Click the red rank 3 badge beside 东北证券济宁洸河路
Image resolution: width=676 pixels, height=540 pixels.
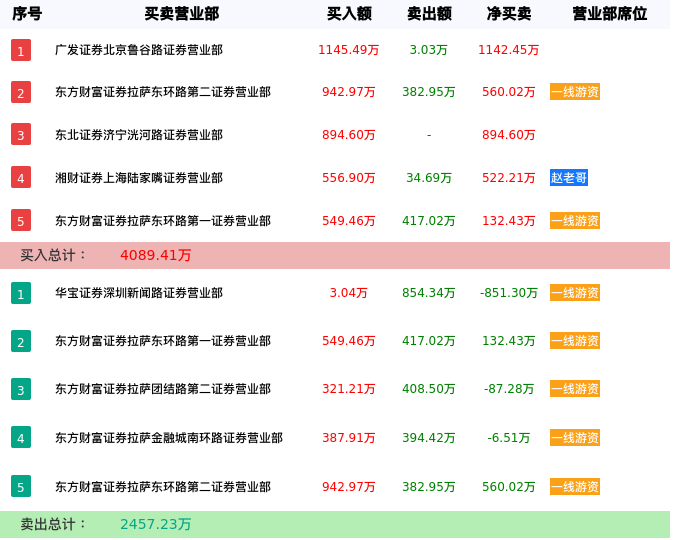(x=21, y=134)
